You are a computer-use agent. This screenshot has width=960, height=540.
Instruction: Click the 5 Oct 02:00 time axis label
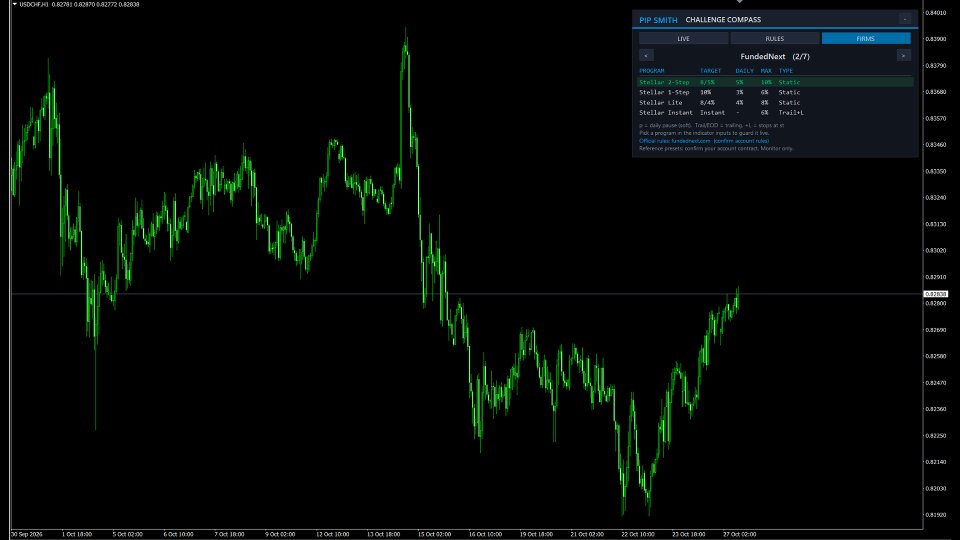point(127,534)
